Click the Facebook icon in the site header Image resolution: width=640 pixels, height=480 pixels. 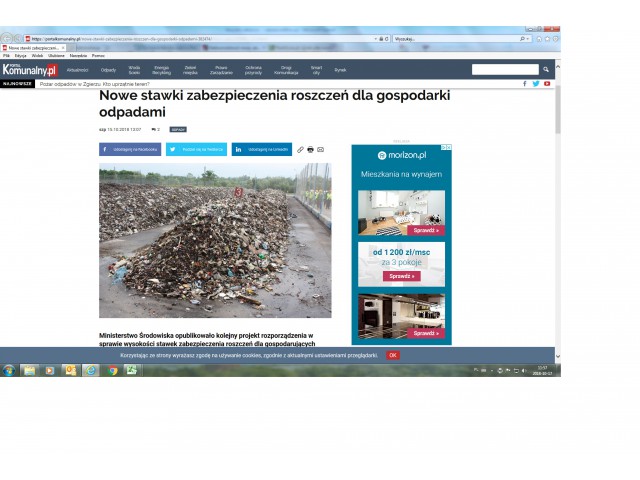click(x=525, y=84)
